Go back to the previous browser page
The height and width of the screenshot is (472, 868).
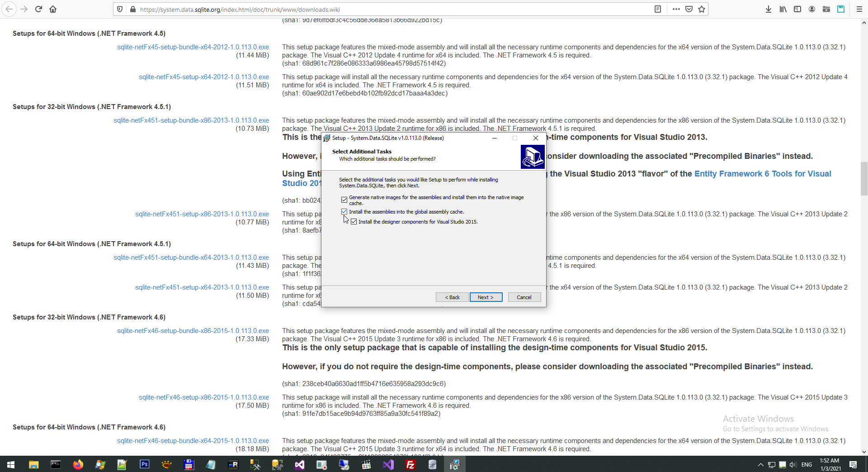pos(9,9)
